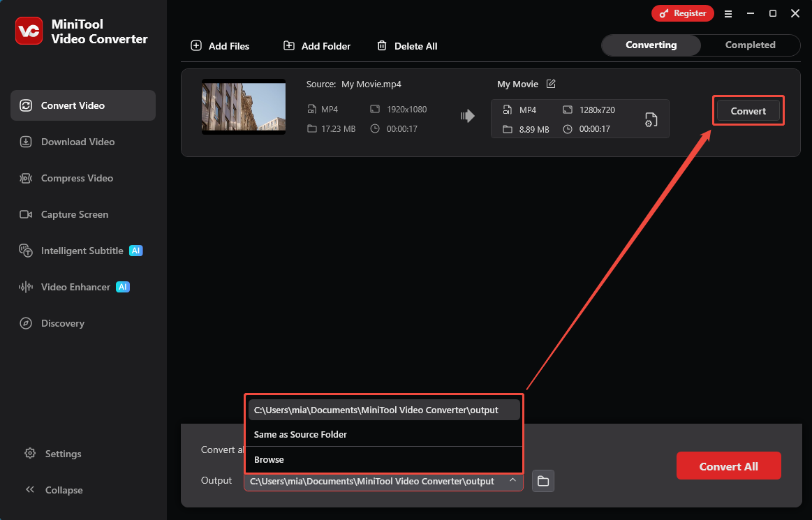Edit the output name My Movie
812x520 pixels.
point(551,84)
